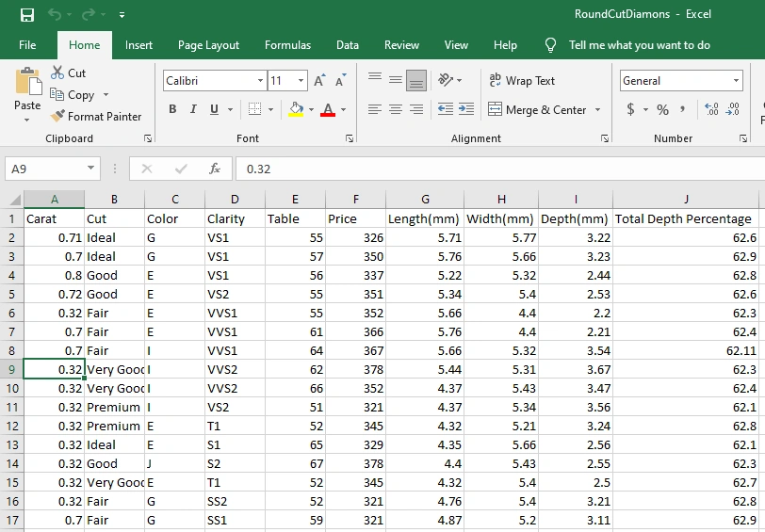Open the Page Layout tab
This screenshot has width=765, height=532.
[x=208, y=45]
